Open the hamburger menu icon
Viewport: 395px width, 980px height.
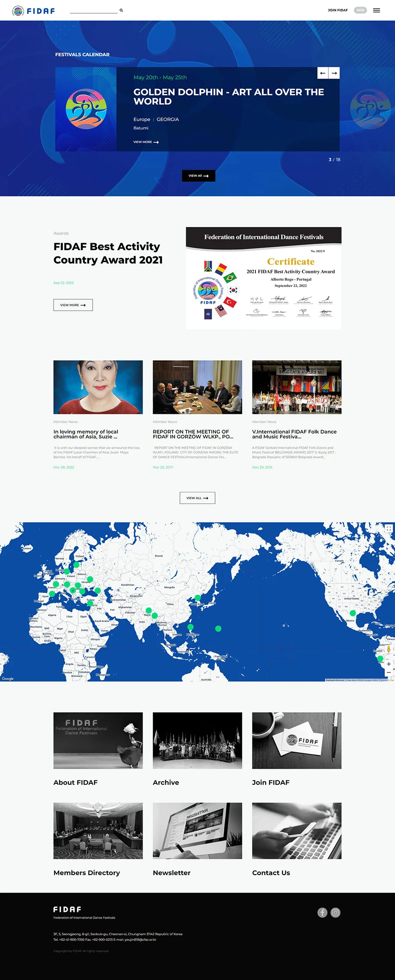(376, 10)
